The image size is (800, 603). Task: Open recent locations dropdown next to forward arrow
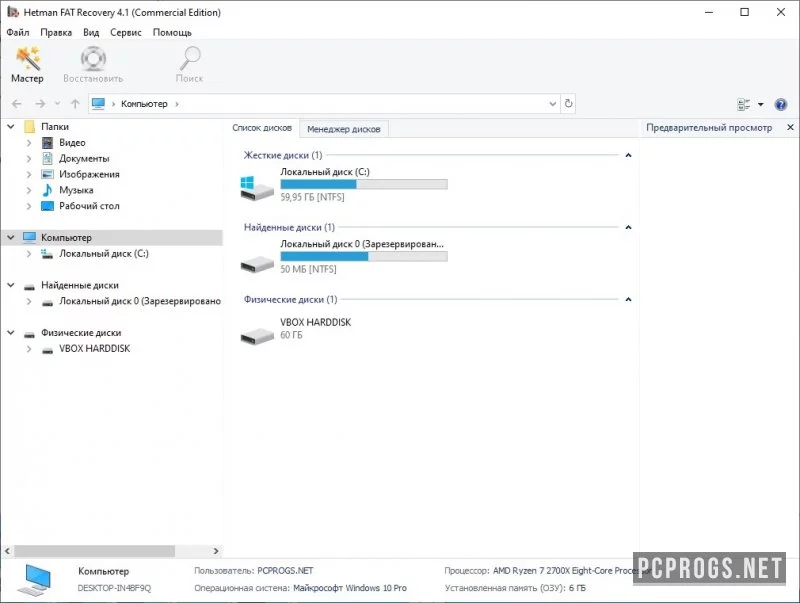[57, 104]
